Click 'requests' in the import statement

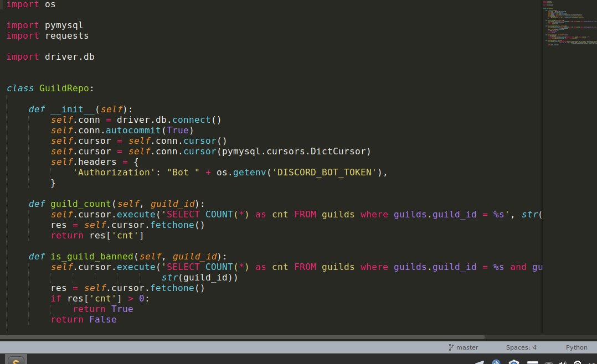point(66,36)
